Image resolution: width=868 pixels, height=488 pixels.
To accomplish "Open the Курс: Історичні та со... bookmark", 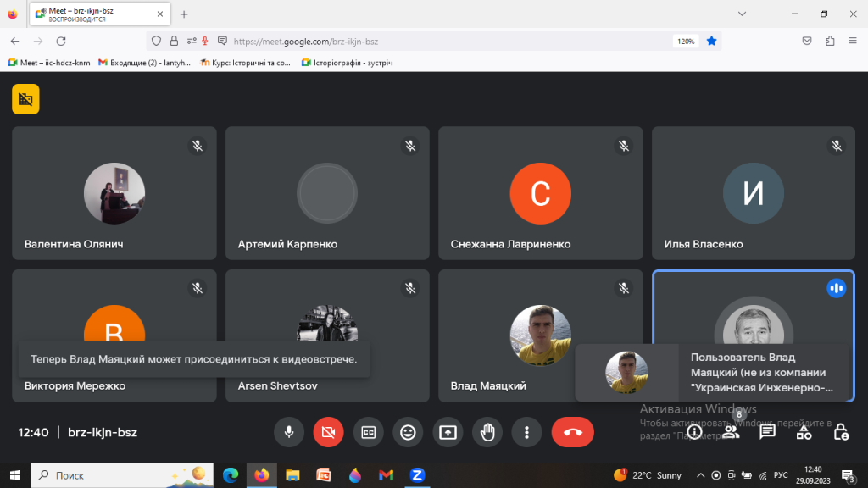I will (245, 63).
